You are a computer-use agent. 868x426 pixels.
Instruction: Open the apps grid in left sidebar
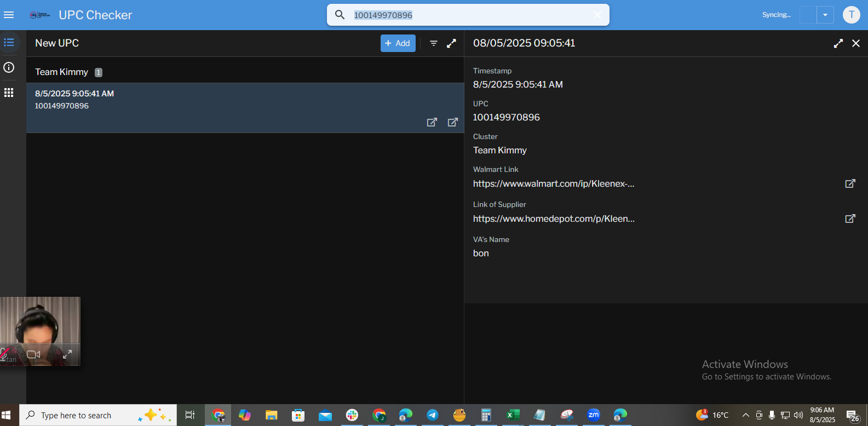pos(9,93)
